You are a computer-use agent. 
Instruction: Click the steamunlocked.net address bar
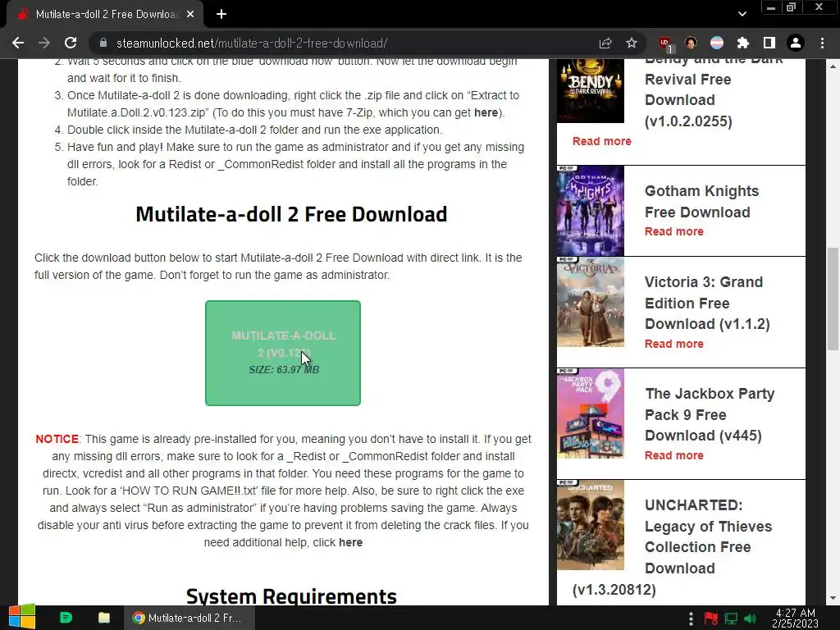click(x=343, y=43)
